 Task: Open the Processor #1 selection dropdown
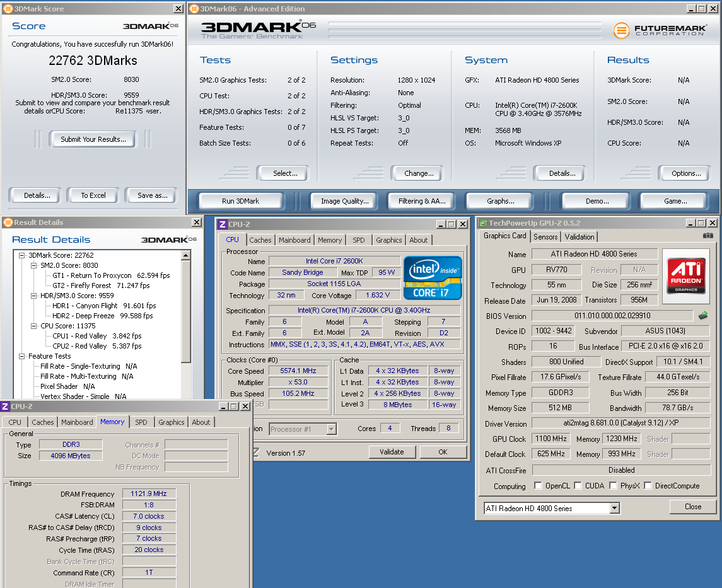(331, 429)
